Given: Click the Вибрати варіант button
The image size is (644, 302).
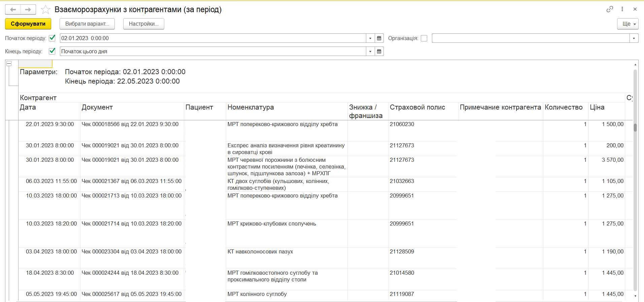Looking at the screenshot, I should coord(87,24).
